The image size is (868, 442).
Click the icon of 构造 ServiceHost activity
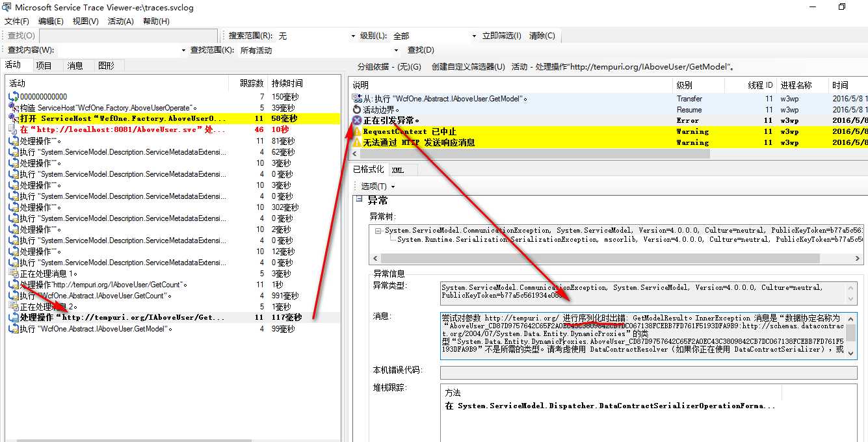point(14,107)
